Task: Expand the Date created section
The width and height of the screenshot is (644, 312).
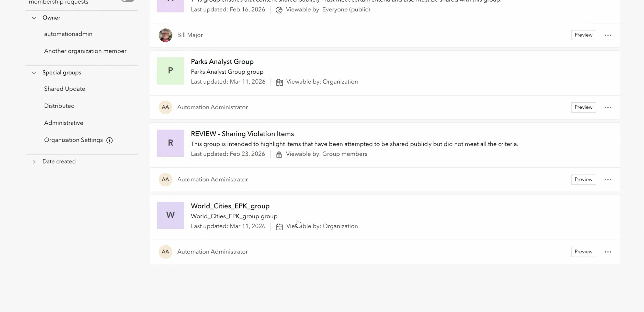Action: coord(34,161)
